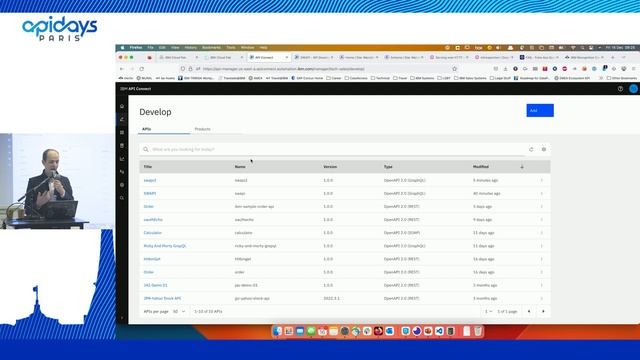Image resolution: width=640 pixels, height=360 pixels.
Task: Open the options menu for the Calculator row
Action: 542,233
